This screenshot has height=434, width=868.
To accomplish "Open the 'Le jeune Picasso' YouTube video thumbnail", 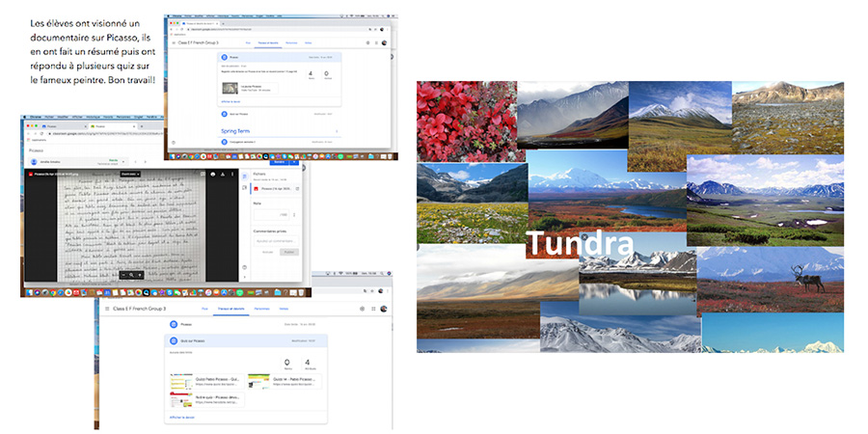I will (231, 88).
